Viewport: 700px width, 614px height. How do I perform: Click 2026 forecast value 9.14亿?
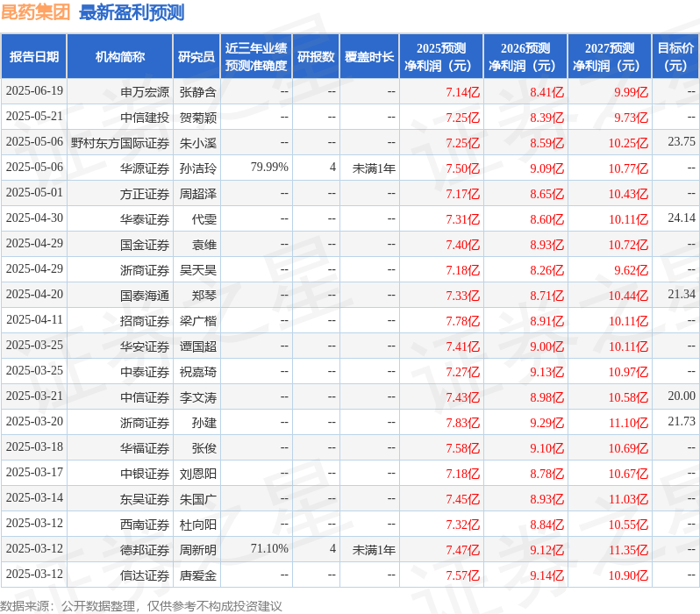[546, 575]
